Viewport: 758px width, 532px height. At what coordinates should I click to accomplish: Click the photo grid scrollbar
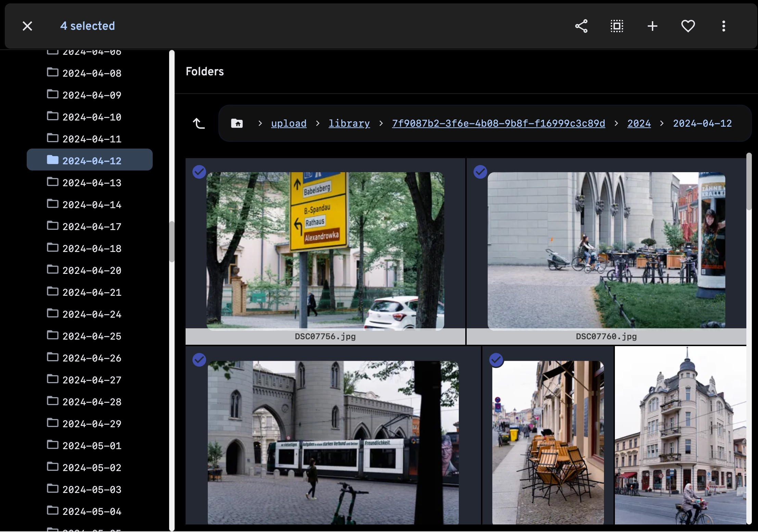point(749,181)
